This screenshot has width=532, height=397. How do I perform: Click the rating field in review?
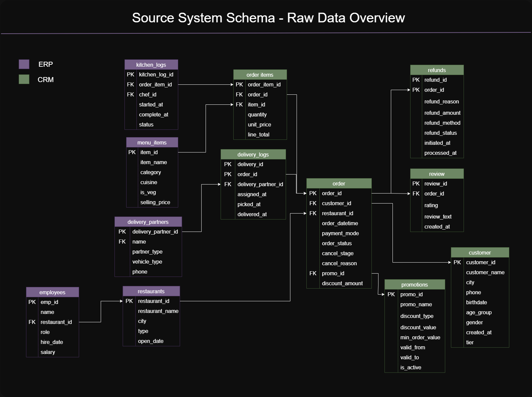[x=431, y=205]
